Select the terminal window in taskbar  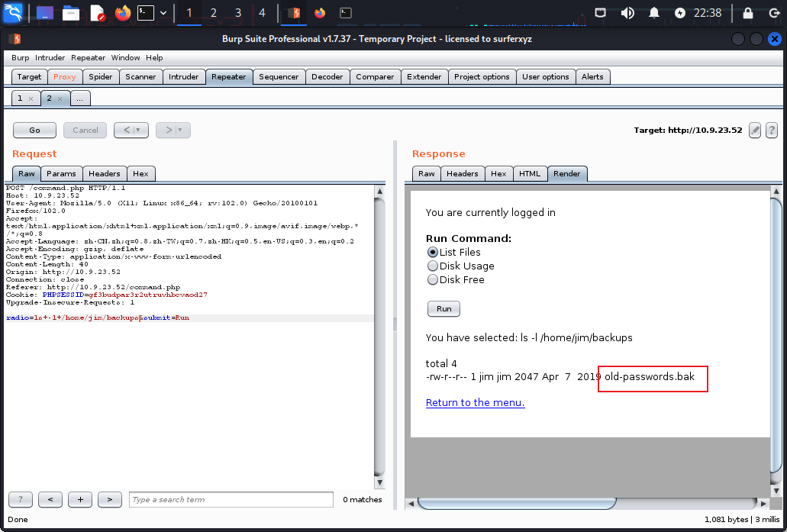click(346, 13)
